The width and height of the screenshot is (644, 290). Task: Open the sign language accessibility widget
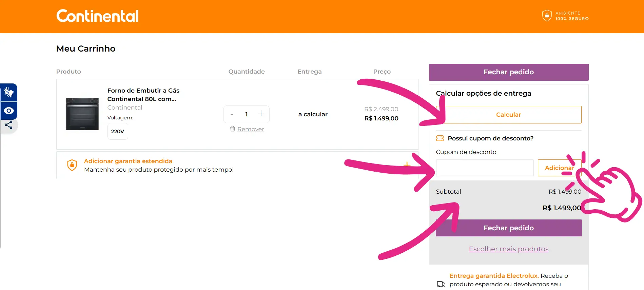[9, 92]
